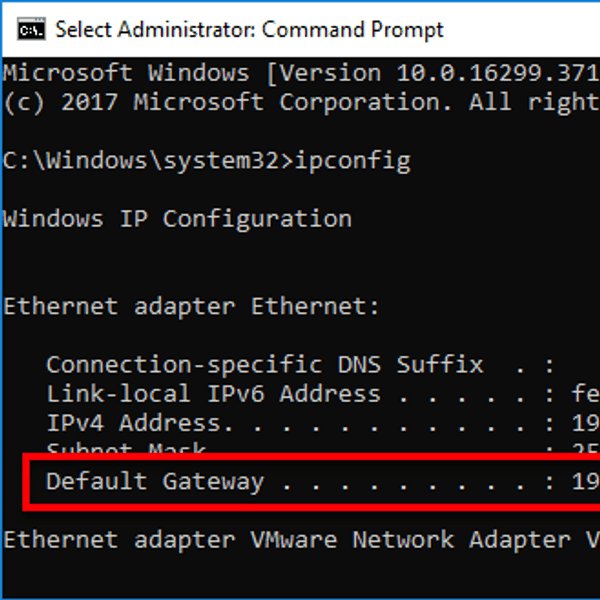
Task: Click the Select Administrator: Command Prompt title
Action: [x=249, y=29]
